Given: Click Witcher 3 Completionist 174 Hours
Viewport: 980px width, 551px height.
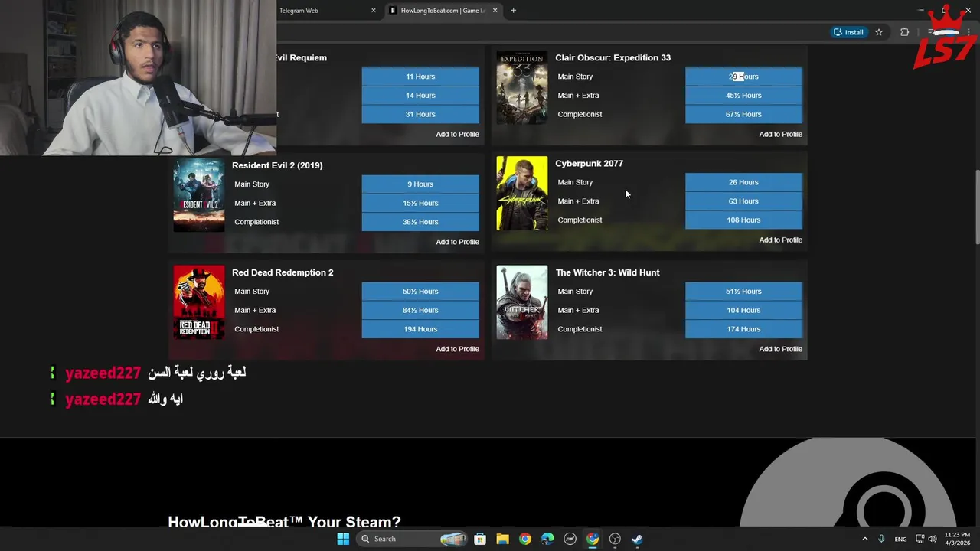Looking at the screenshot, I should pos(743,329).
